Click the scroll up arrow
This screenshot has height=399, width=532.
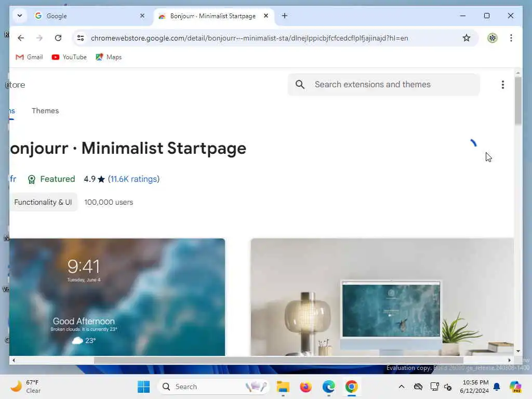point(518,73)
